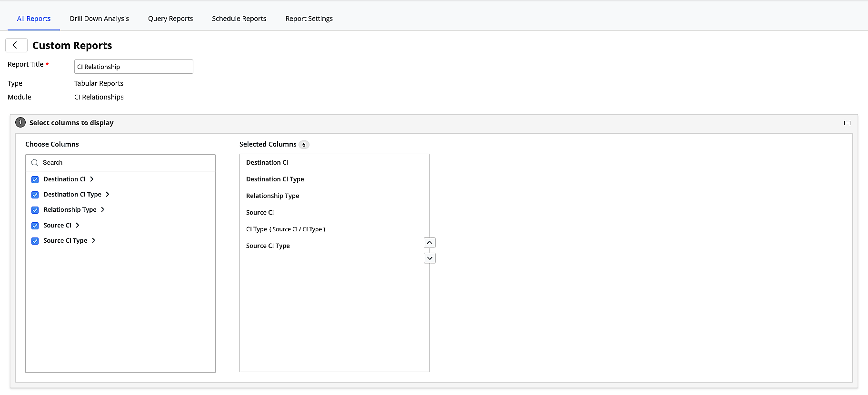Click the CI Relationships module value
Screen dimensions: 868x395
click(x=99, y=97)
